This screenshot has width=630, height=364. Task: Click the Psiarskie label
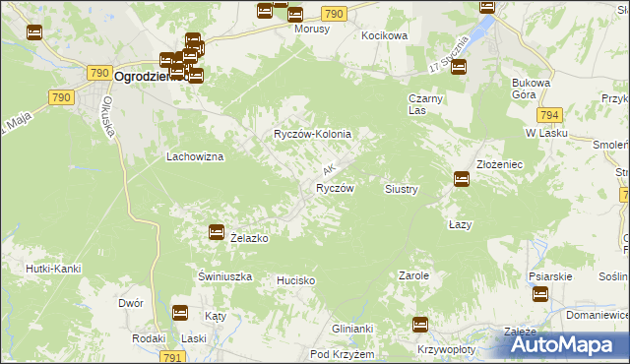pos(550,276)
